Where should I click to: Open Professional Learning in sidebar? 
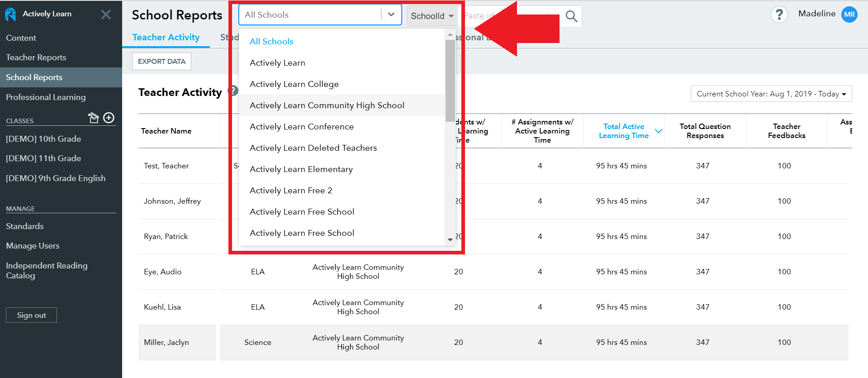[x=46, y=97]
